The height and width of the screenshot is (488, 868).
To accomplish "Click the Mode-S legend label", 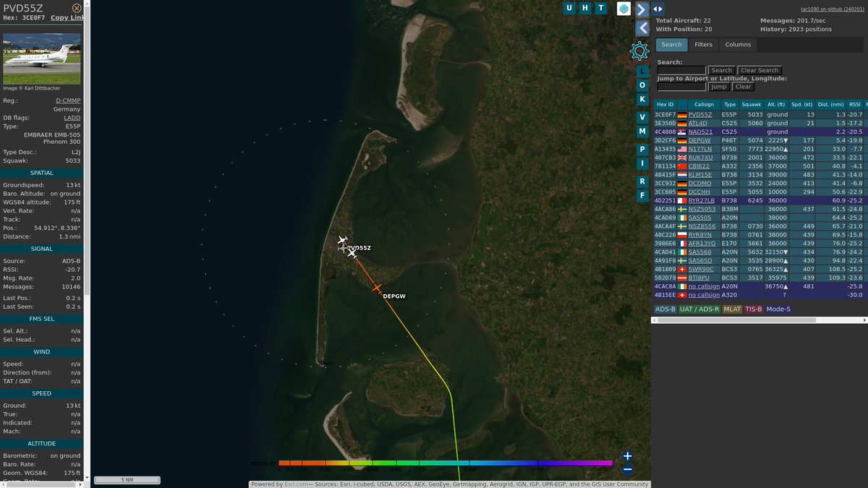I will point(778,309).
